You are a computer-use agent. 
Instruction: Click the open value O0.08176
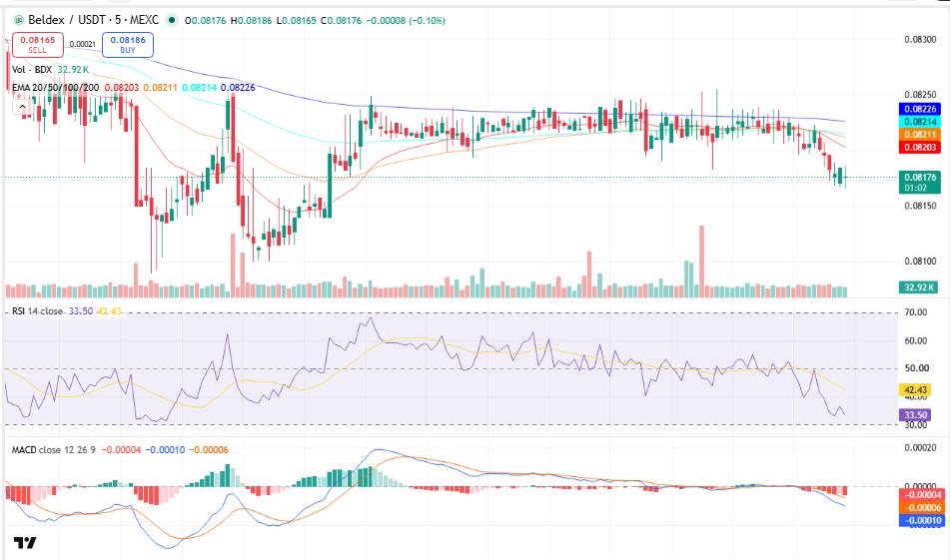pyautogui.click(x=206, y=21)
